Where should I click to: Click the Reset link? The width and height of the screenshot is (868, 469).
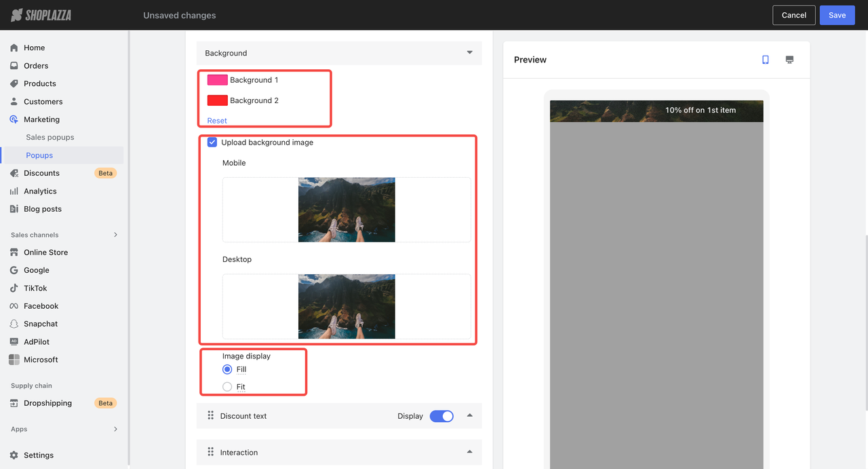[x=217, y=121]
